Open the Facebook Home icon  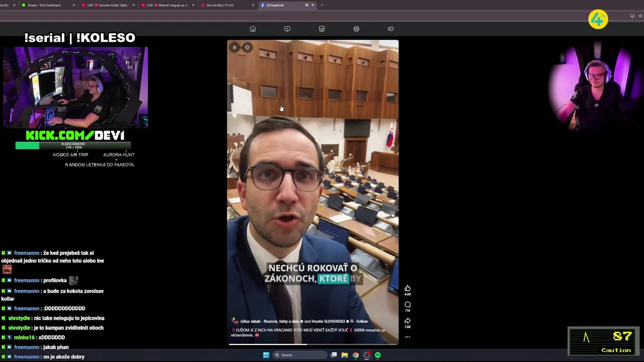(253, 29)
